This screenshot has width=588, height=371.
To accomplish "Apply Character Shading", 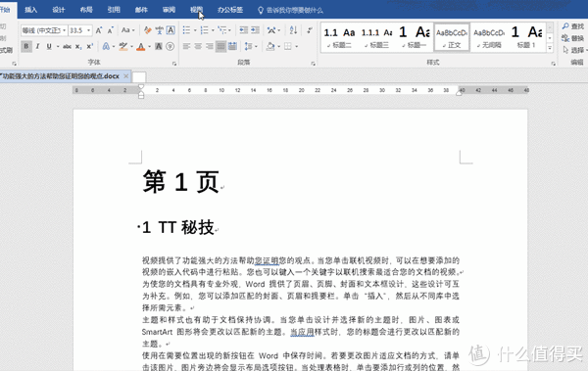I will (159, 46).
